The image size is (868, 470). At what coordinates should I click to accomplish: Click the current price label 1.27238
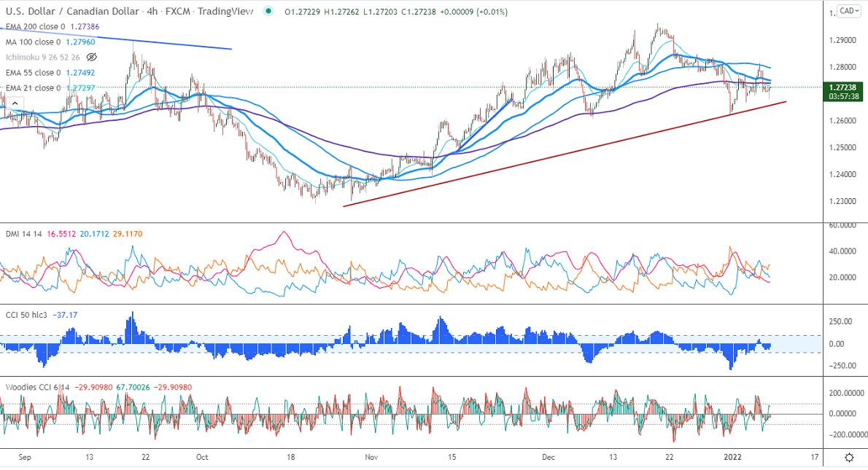tap(843, 87)
